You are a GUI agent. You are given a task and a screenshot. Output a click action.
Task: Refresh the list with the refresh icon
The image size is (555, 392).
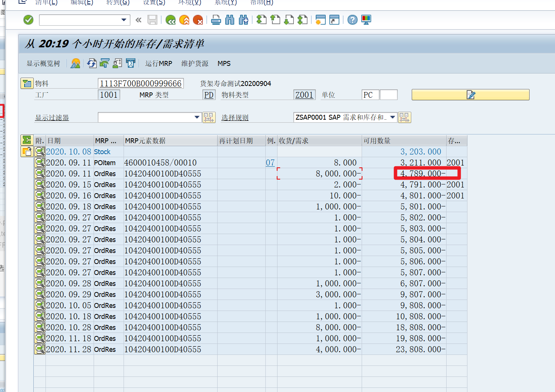pos(92,63)
